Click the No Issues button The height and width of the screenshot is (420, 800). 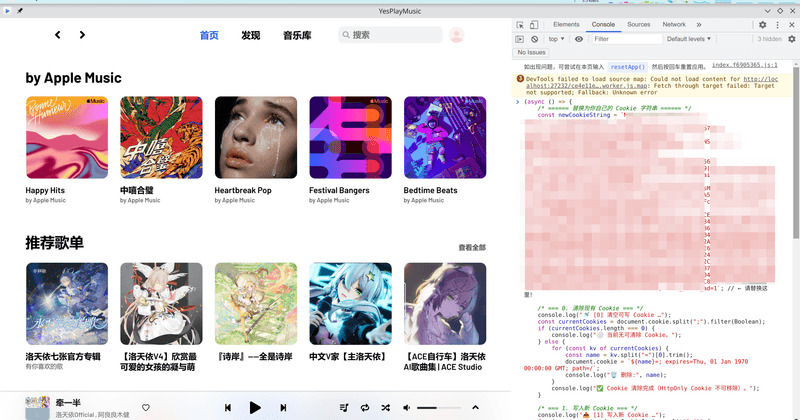531,52
